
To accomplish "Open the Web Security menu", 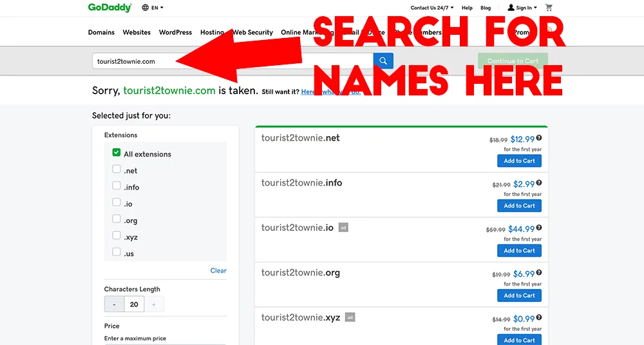I will click(252, 32).
